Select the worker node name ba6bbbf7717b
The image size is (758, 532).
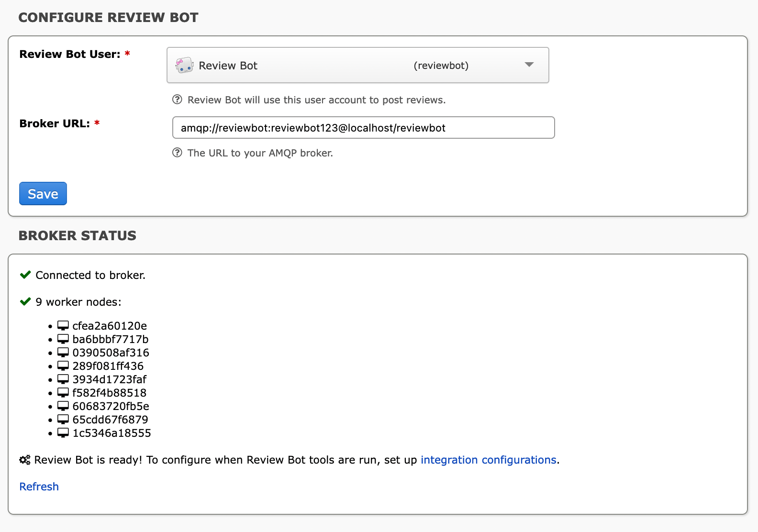point(111,339)
